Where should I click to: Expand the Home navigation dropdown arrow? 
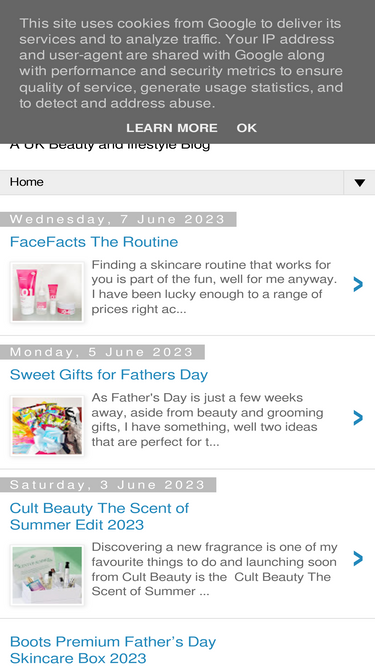tap(360, 183)
